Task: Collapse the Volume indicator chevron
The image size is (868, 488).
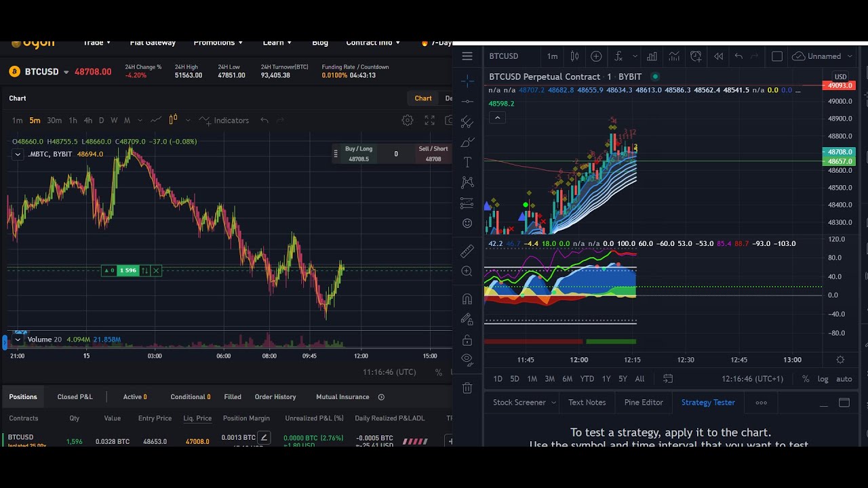Action: pos(18,340)
